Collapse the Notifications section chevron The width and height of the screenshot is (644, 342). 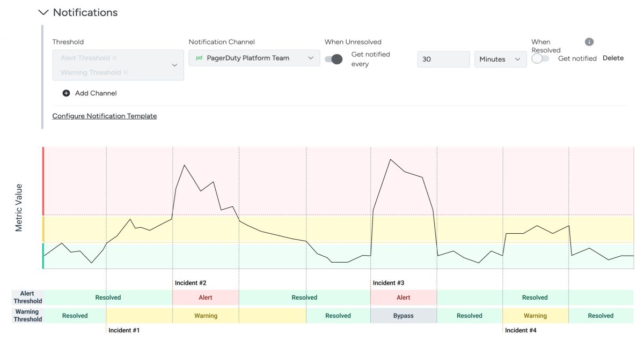(x=44, y=12)
